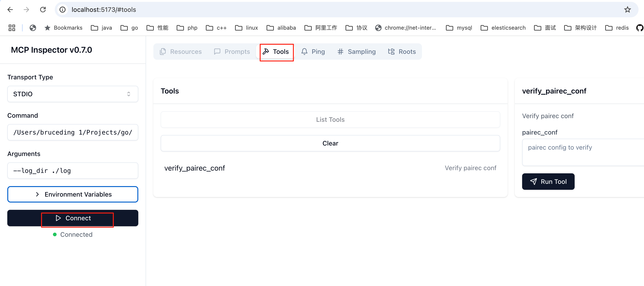
Task: Switch to the Sampling tab
Action: tap(356, 52)
